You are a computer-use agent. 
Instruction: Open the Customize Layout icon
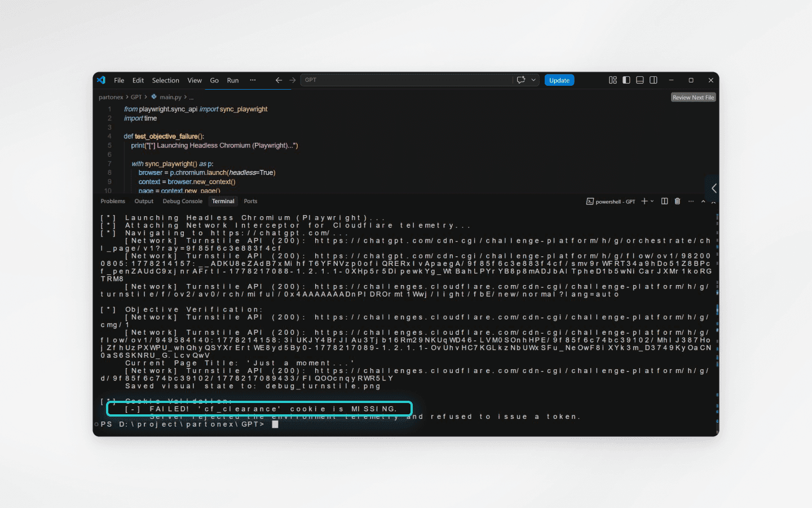pos(613,80)
